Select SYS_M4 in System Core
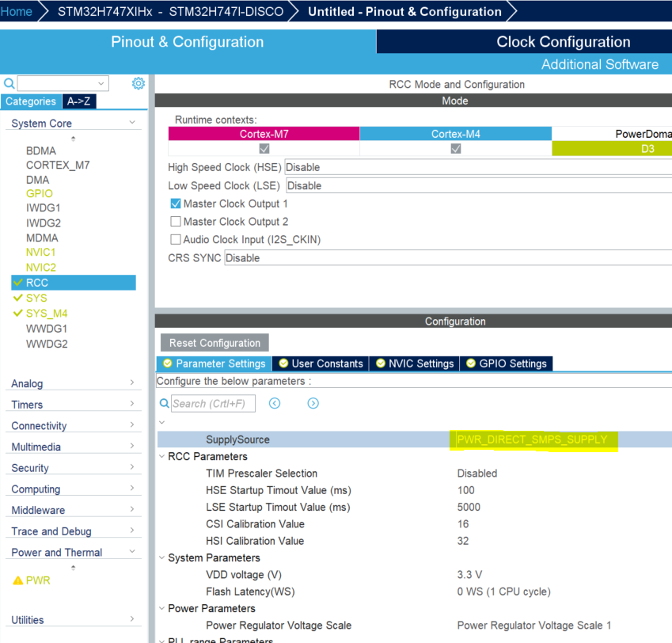The width and height of the screenshot is (672, 643). click(x=47, y=314)
